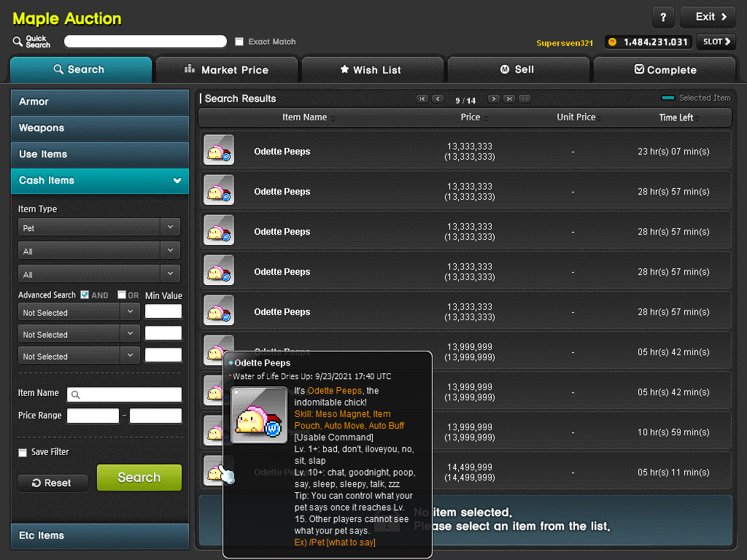
Task: Expand the Etc Items category
Action: click(100, 536)
